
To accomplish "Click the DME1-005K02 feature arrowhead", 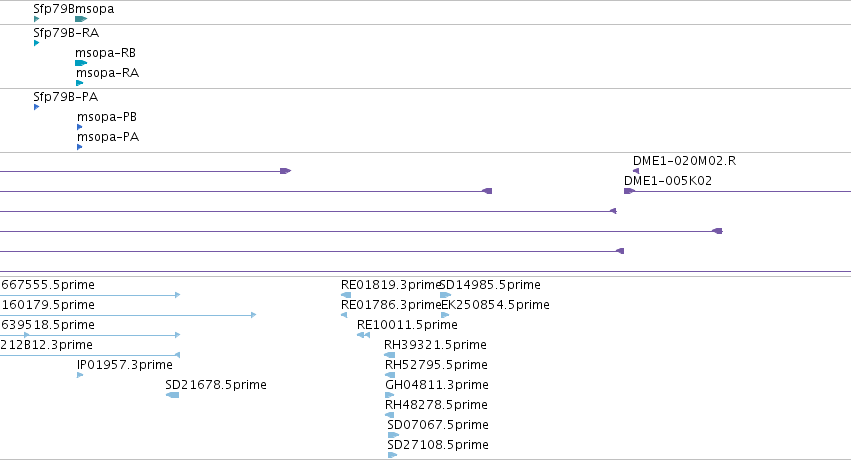I will [630, 191].
